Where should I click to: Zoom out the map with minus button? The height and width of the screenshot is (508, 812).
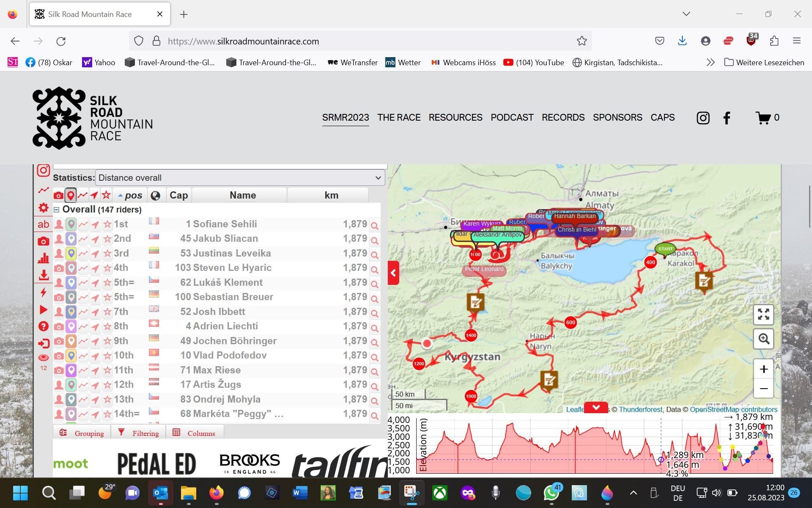[x=763, y=388]
